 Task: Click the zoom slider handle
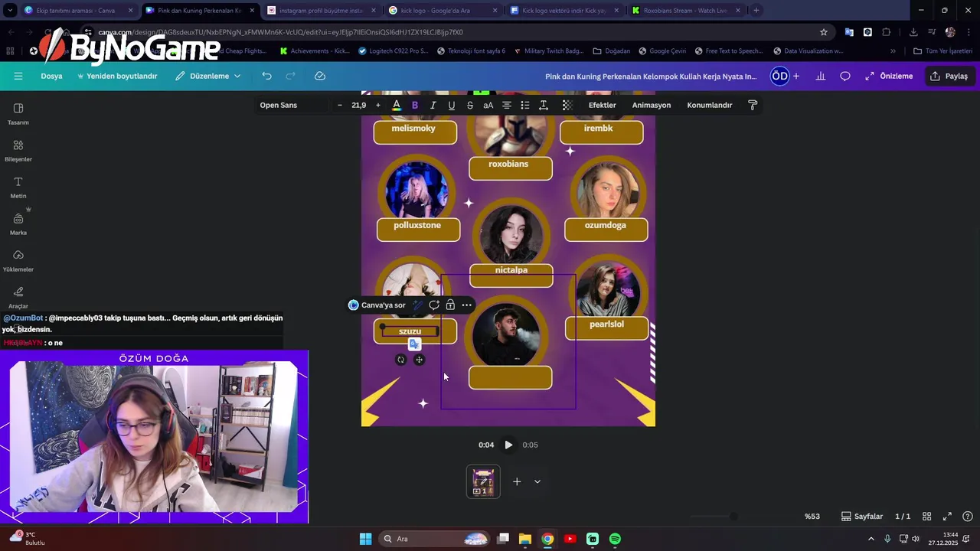(x=733, y=517)
